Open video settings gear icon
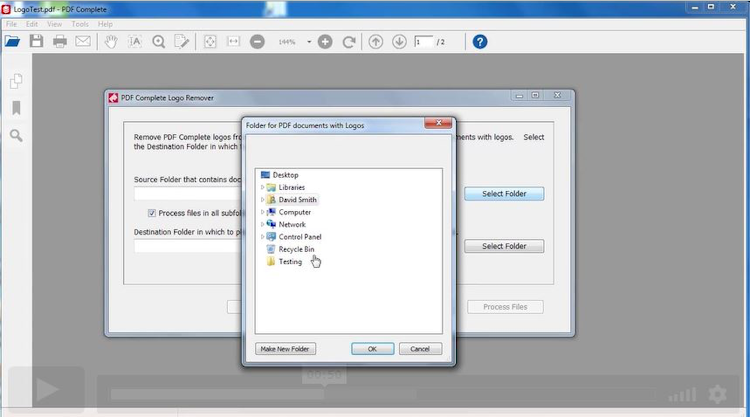This screenshot has height=417, width=750. [x=717, y=395]
